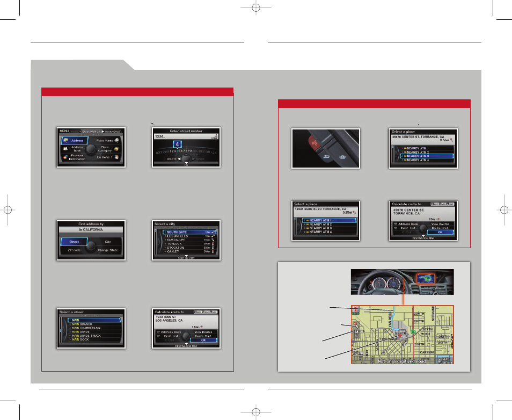Click the DESTINATION MAP arrow under 45678 CENTER ST
Image resolution: width=512 pixels, height=420 pixels.
coord(423,236)
